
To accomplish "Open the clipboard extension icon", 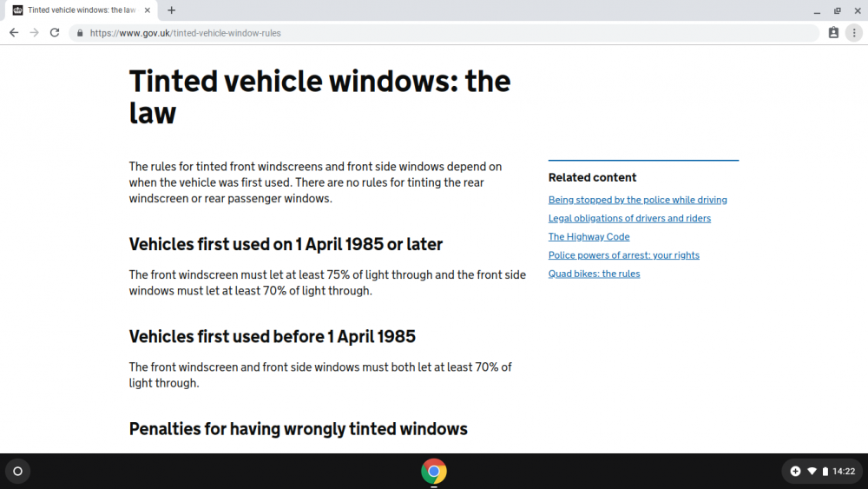I will click(x=833, y=33).
